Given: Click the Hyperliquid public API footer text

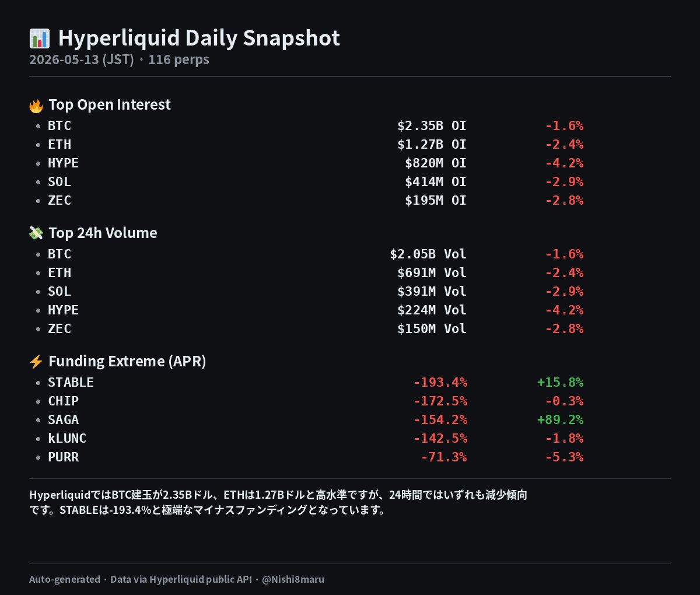Looking at the screenshot, I should click(201, 579).
